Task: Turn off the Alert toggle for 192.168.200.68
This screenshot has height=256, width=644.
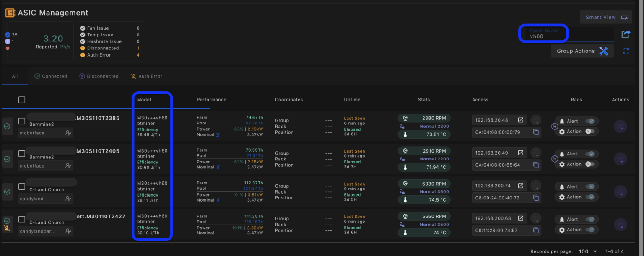Action: point(590,220)
